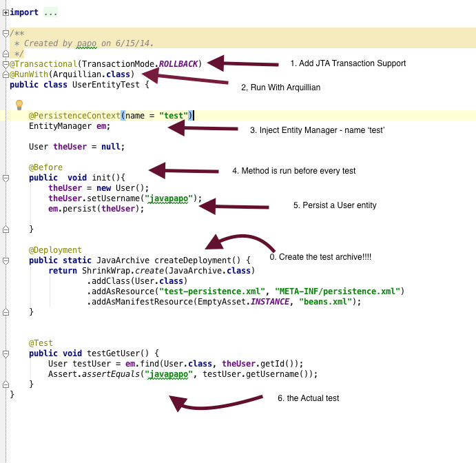The height and width of the screenshot is (463, 476).
Task: Click the EntityManager type name
Action: pyautogui.click(x=60, y=126)
